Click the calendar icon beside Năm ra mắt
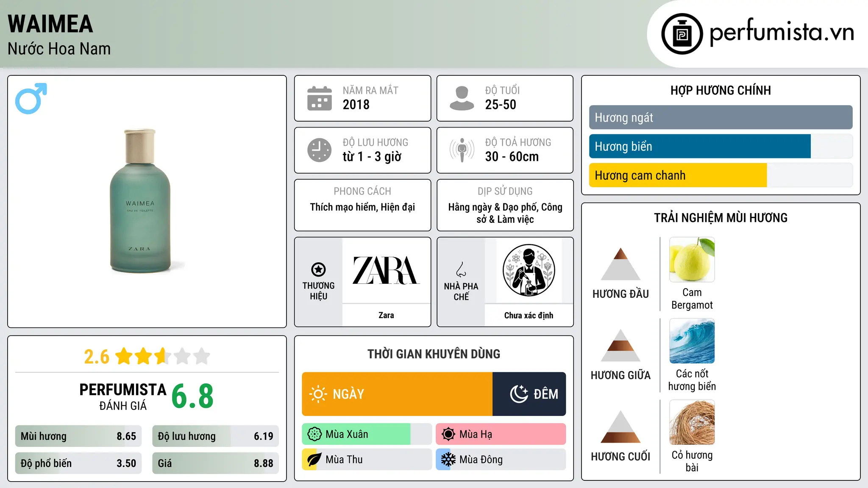Viewport: 868px width, 488px height. (x=320, y=98)
